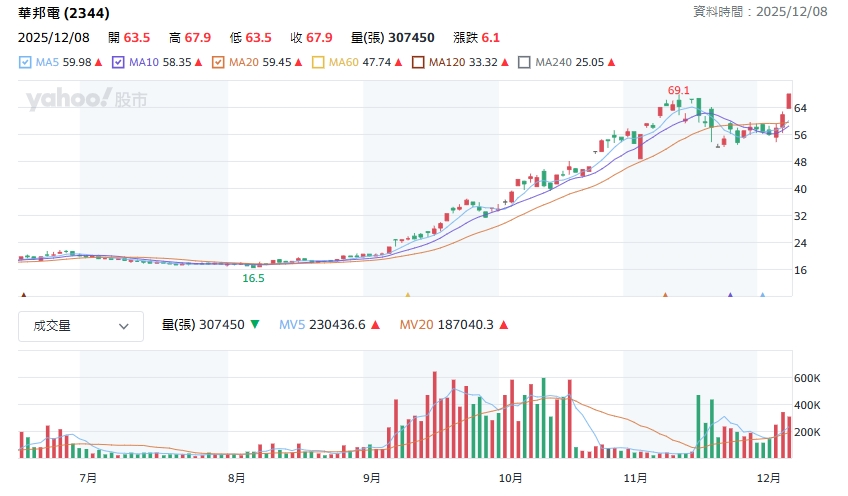848x496 pixels.
Task: Disable the MA20 moving average checkbox
Action: (219, 62)
